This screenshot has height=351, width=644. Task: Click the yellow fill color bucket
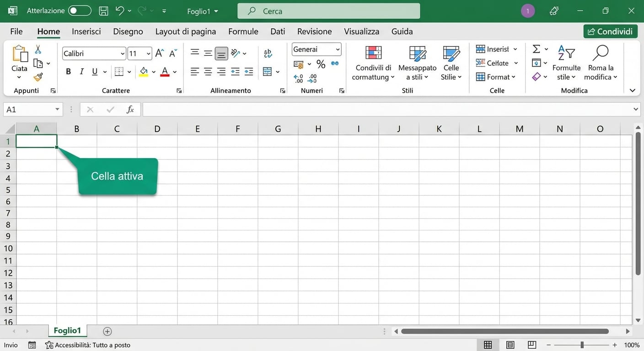(144, 72)
